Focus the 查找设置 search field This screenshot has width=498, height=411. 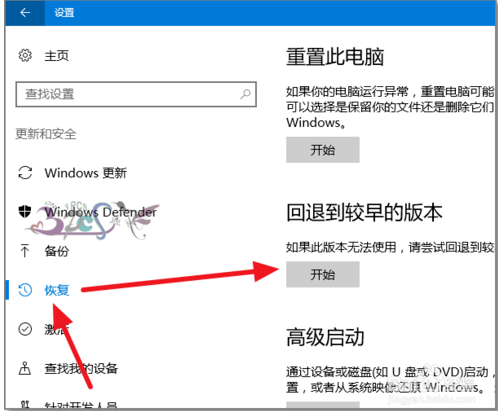(136, 94)
